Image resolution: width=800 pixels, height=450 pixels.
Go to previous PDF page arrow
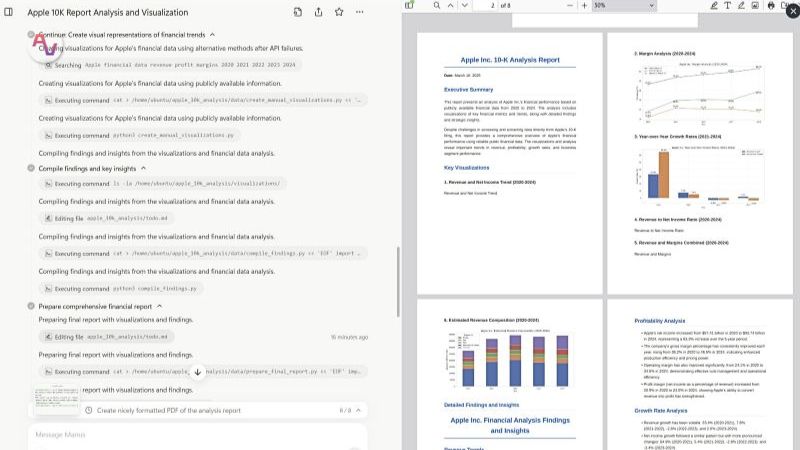click(451, 5)
